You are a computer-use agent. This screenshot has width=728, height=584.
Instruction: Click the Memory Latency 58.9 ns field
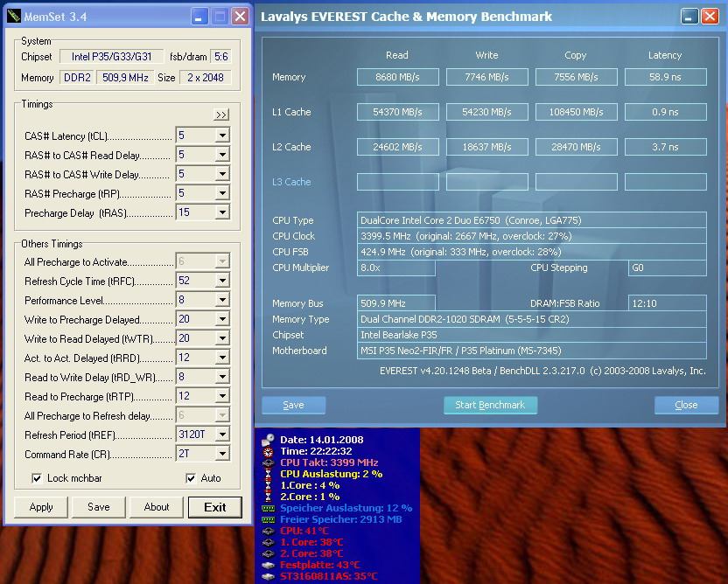click(666, 77)
